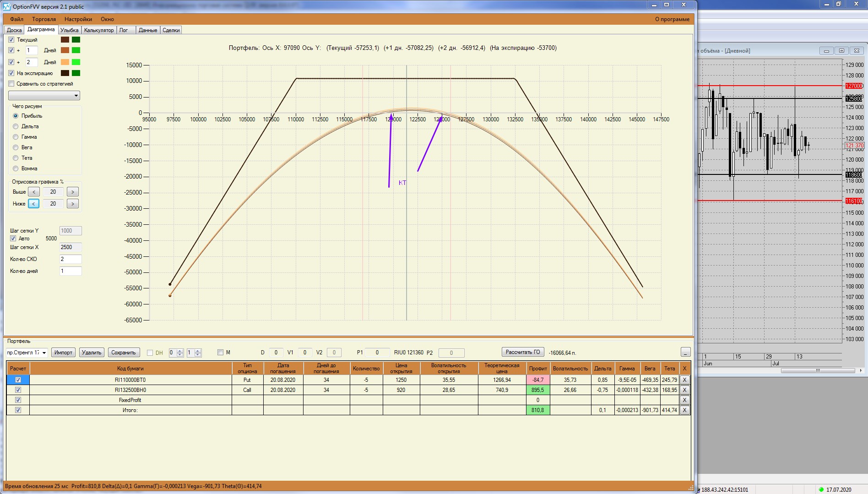
Task: Select the Тета radio button
Action: pos(16,158)
